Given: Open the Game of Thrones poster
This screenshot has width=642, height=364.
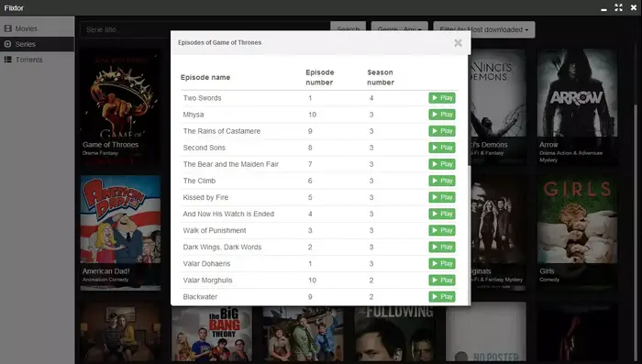Looking at the screenshot, I should (120, 107).
